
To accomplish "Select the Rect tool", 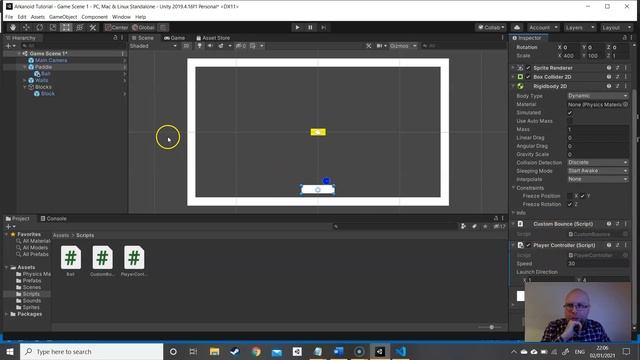I will pos(66,27).
